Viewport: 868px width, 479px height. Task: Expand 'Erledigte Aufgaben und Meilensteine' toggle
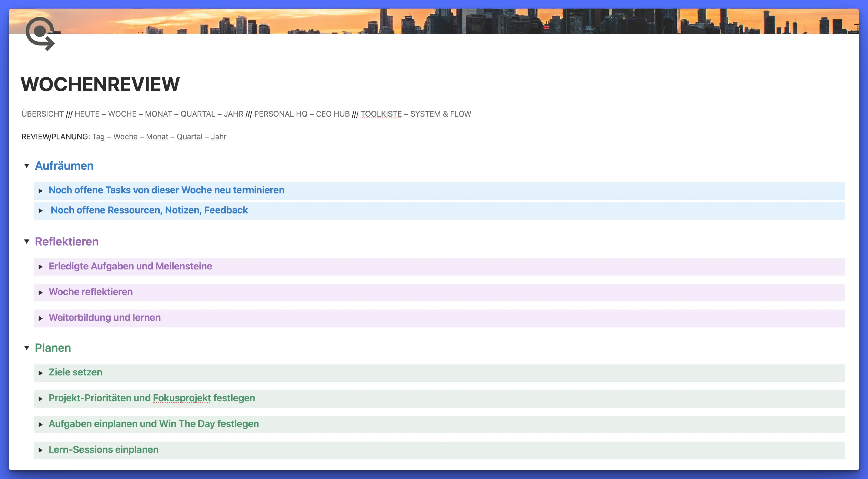pos(40,267)
